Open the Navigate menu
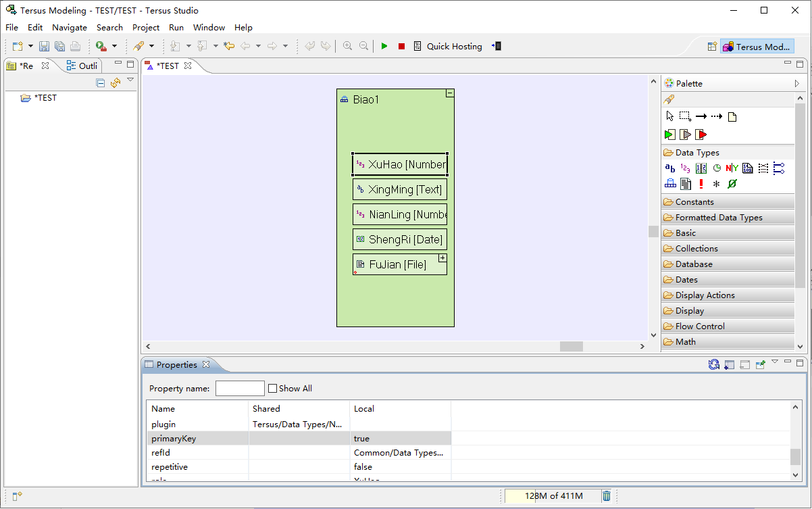 pos(70,28)
